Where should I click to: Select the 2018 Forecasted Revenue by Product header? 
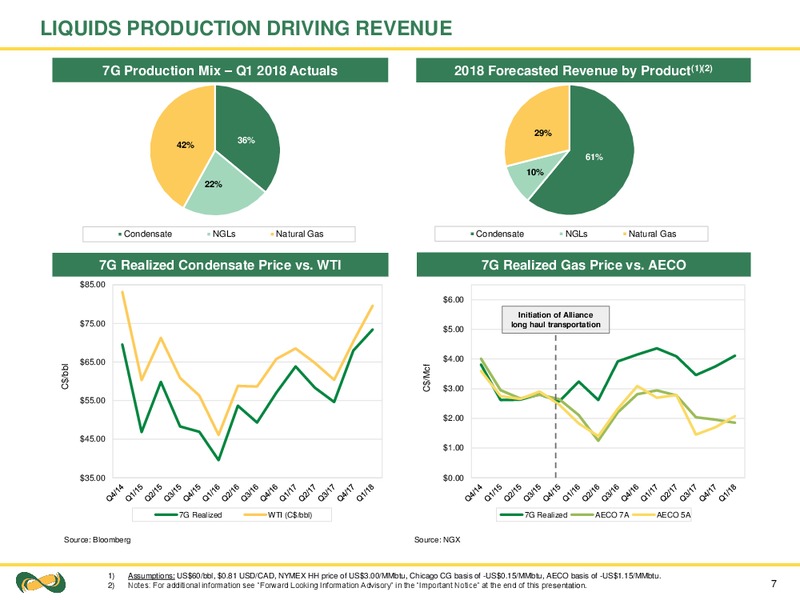coord(583,70)
